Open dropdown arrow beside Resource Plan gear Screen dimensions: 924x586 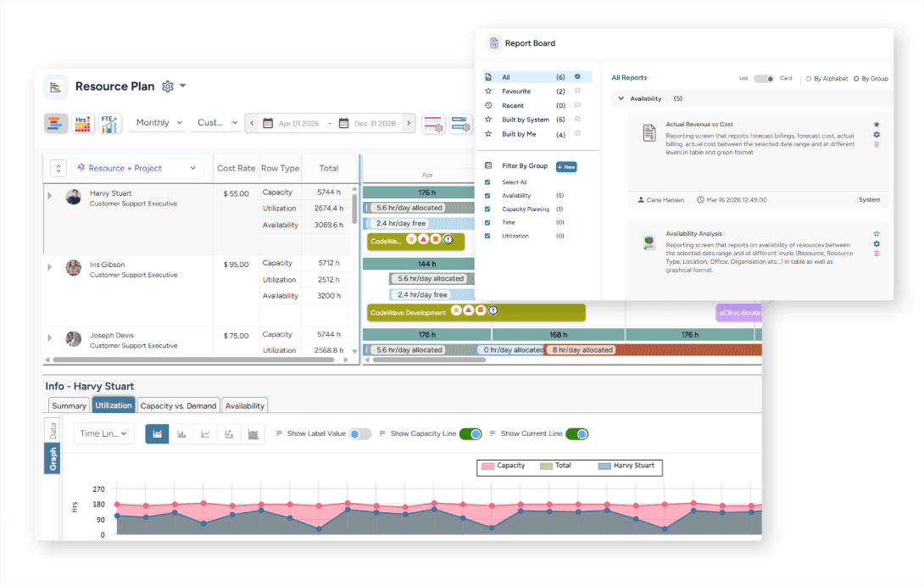(x=182, y=86)
